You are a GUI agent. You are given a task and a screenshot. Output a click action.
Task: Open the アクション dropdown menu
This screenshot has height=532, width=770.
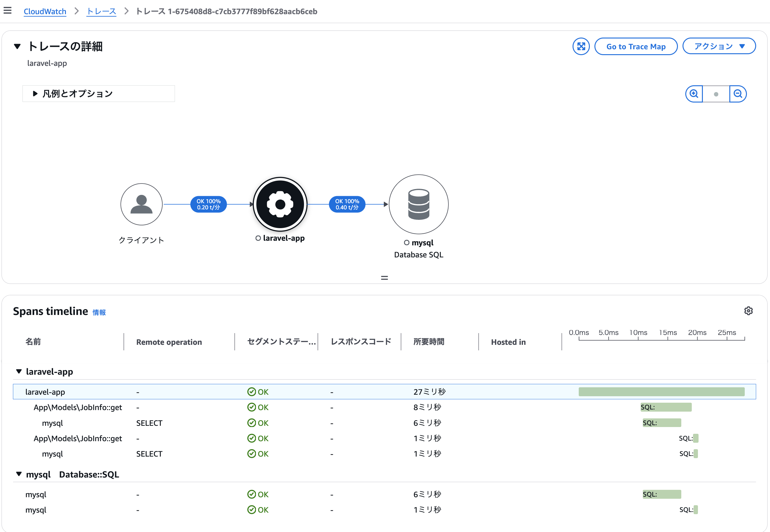coord(719,46)
